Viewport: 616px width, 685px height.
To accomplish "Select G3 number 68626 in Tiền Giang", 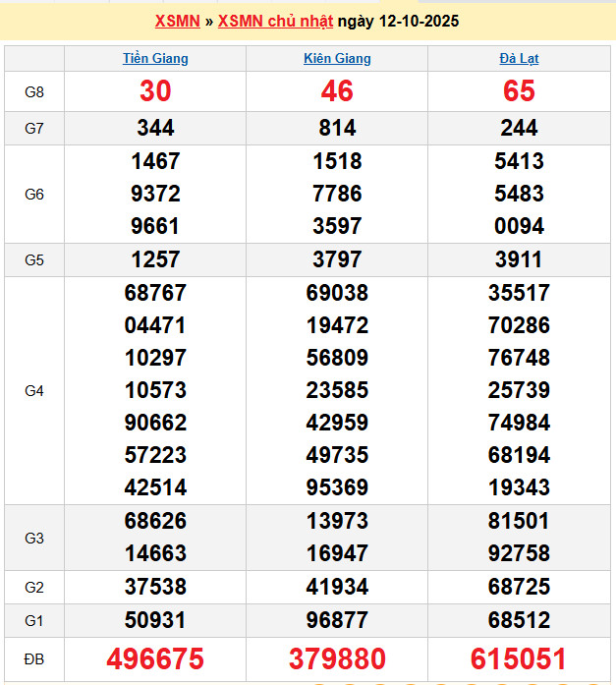I will click(x=155, y=521).
